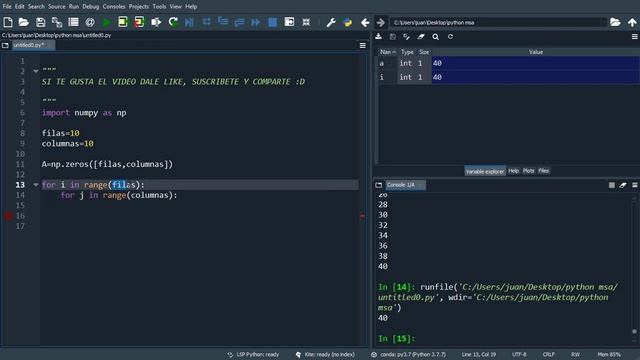Create a new file with the toolbar icon
This screenshot has height=360, width=640.
tap(8, 22)
